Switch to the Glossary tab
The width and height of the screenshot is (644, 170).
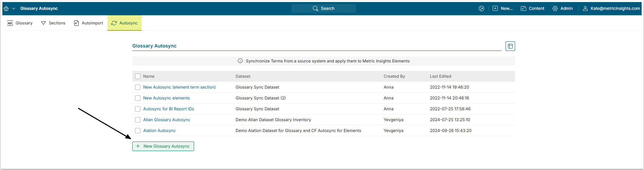20,23
